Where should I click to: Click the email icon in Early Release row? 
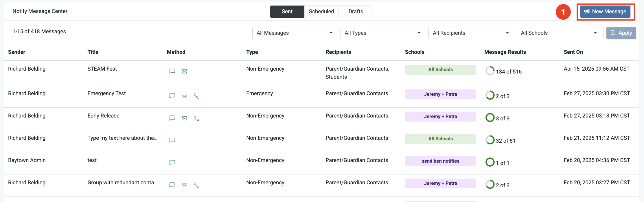pyautogui.click(x=184, y=118)
